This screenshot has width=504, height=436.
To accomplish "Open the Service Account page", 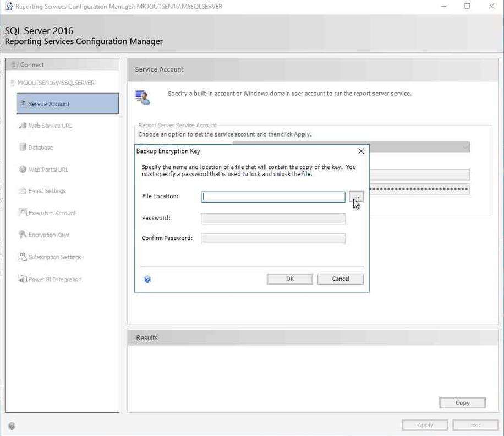I will pyautogui.click(x=68, y=103).
